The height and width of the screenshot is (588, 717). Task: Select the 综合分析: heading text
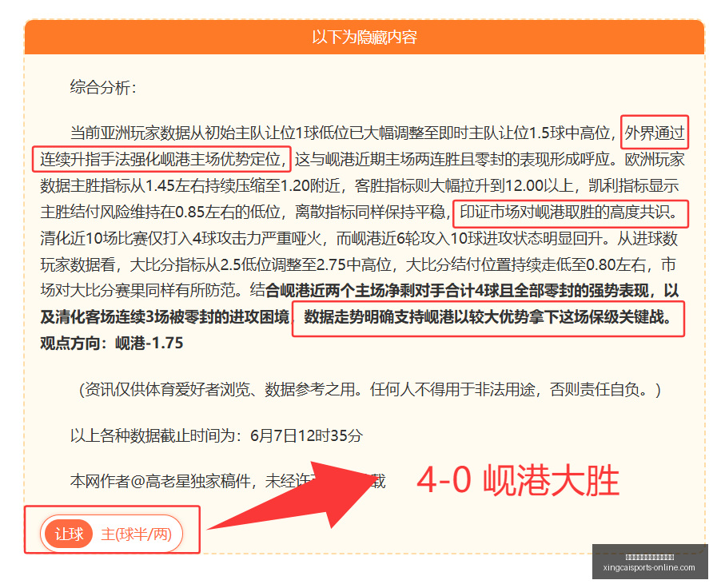pyautogui.click(x=103, y=87)
